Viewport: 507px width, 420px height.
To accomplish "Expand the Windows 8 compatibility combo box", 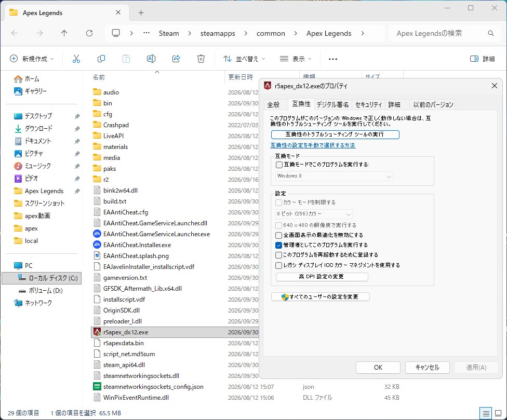I will click(334, 177).
